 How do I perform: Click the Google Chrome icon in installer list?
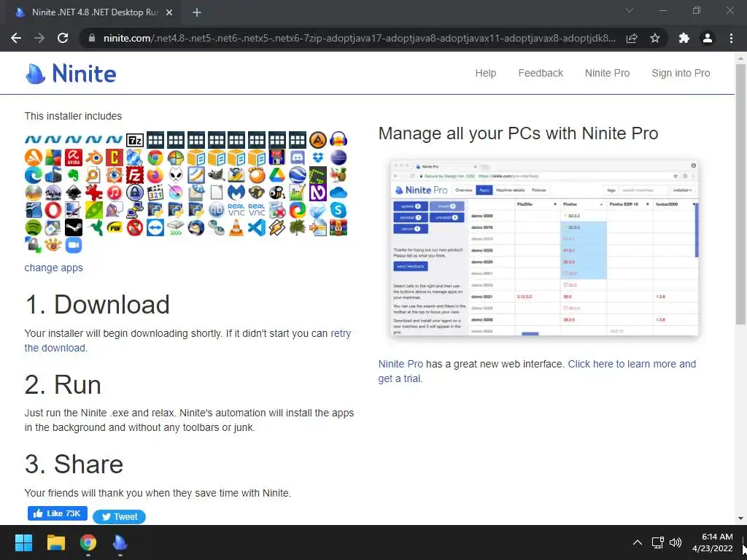coord(155,157)
